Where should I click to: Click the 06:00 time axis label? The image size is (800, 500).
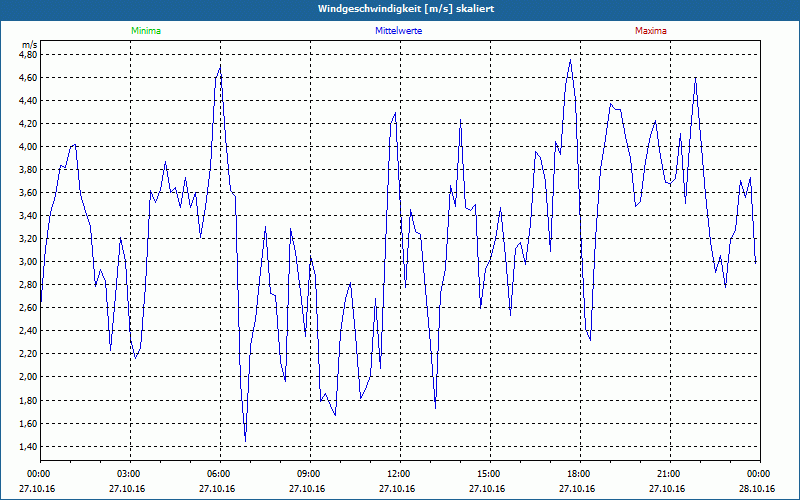coord(220,474)
